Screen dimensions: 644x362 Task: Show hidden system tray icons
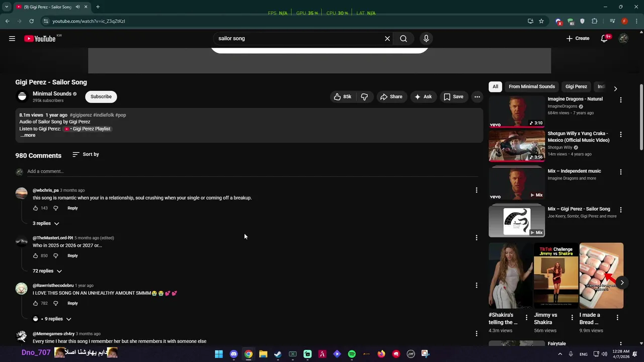point(559,354)
